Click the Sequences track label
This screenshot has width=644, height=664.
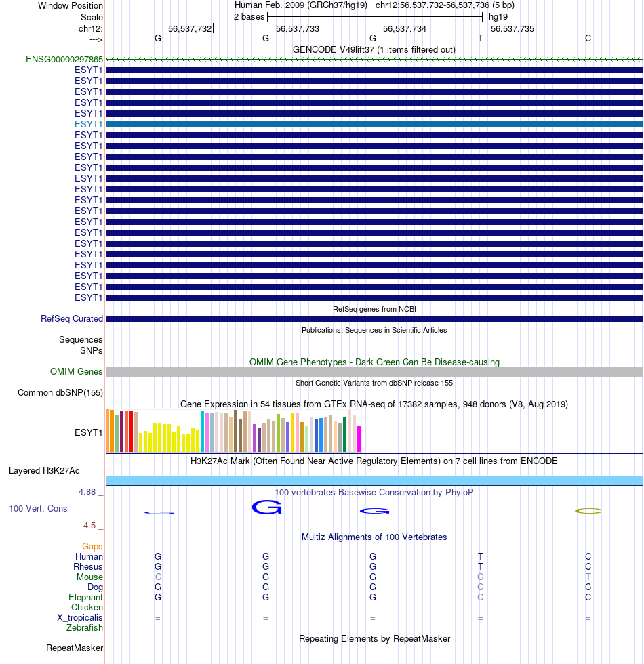81,339
